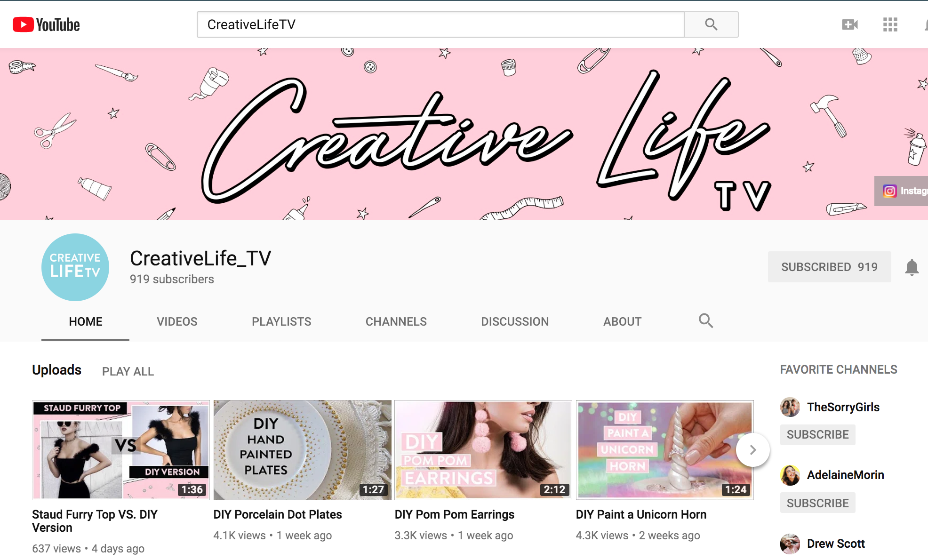Viewport: 928px width, 560px height.
Task: Open the Instagram link on the banner
Action: coord(901,191)
